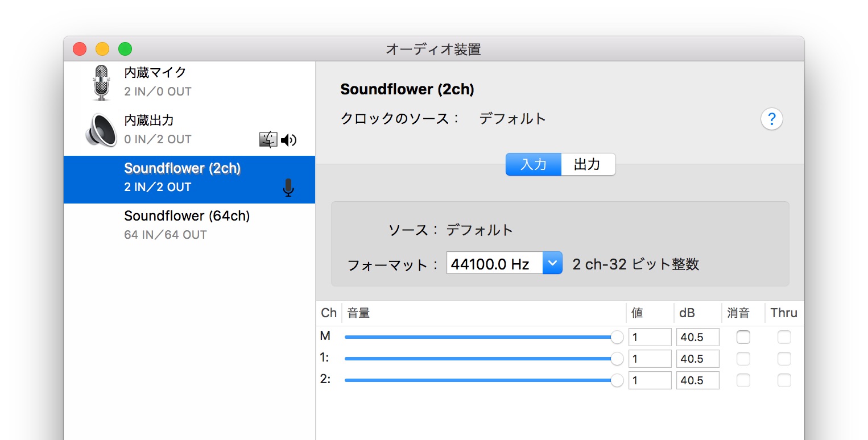Click the ソース value デフォルト
The image size is (868, 440).
pos(480,230)
